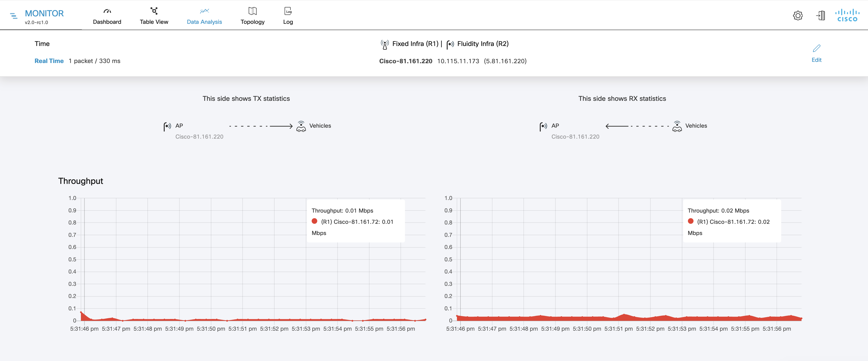
Task: Click the Throughput section title
Action: tap(80, 181)
